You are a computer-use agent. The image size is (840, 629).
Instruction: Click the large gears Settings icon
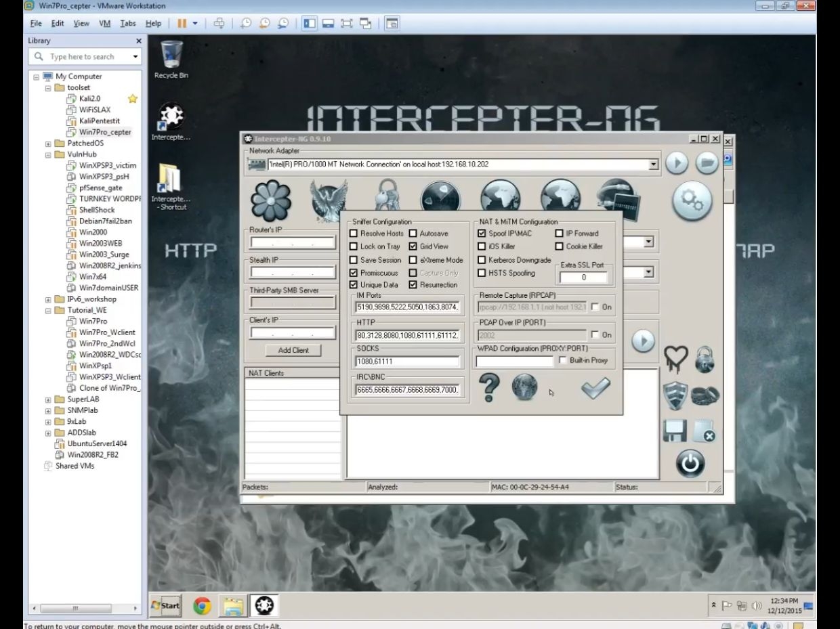pyautogui.click(x=692, y=201)
